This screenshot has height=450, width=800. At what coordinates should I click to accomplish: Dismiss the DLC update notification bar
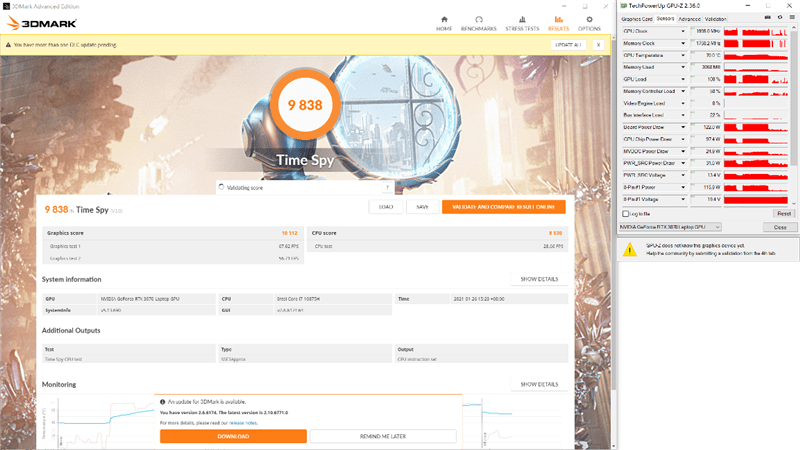598,45
